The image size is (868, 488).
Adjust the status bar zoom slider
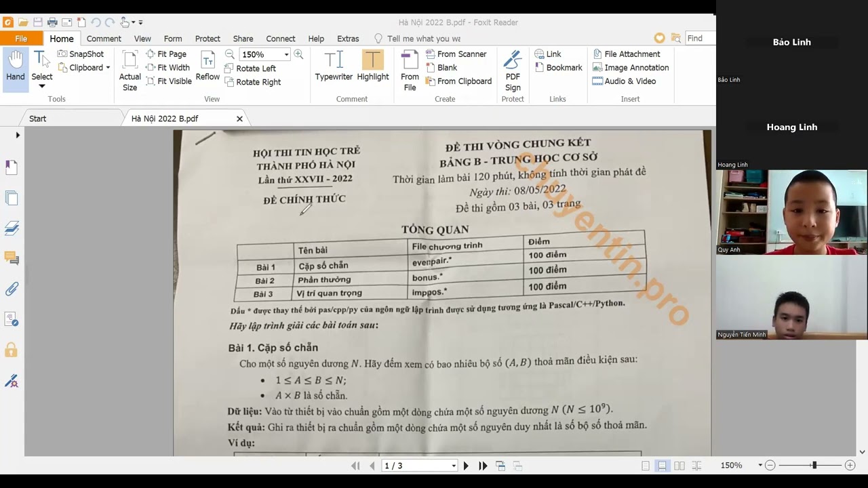click(x=814, y=466)
